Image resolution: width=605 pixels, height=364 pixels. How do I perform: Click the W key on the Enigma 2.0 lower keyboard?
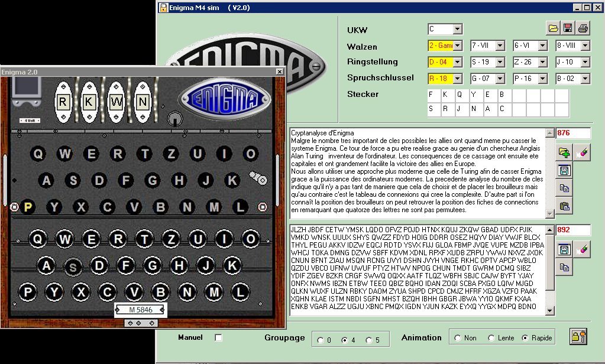click(64, 239)
